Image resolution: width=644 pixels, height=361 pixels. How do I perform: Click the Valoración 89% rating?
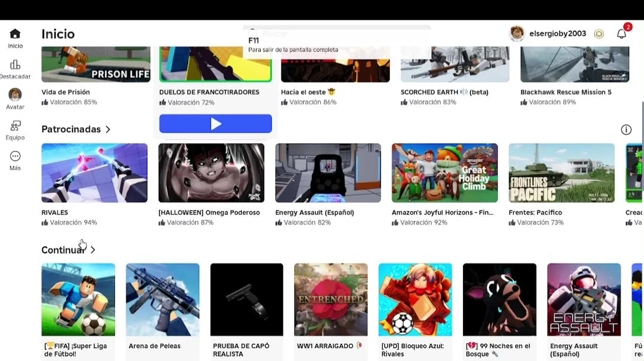point(548,102)
